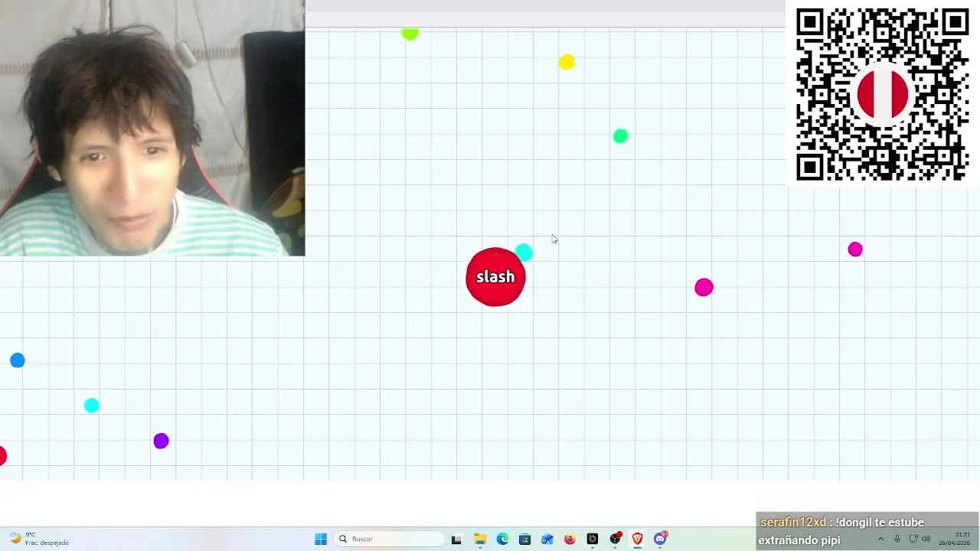Open Microsoft Store from the taskbar
The width and height of the screenshot is (980, 551).
524,539
